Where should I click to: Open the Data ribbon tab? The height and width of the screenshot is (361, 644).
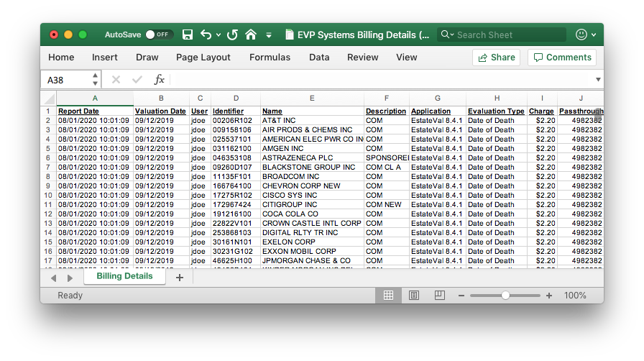319,57
